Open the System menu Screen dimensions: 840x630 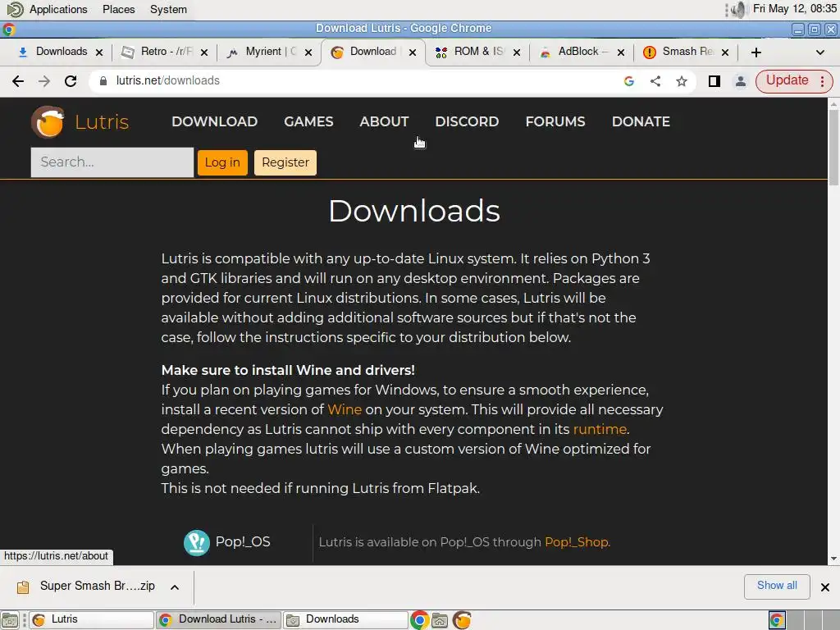pos(168,10)
